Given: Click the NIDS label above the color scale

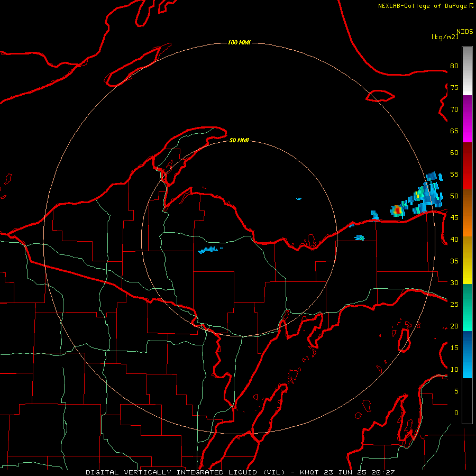Looking at the screenshot, I should [x=465, y=32].
